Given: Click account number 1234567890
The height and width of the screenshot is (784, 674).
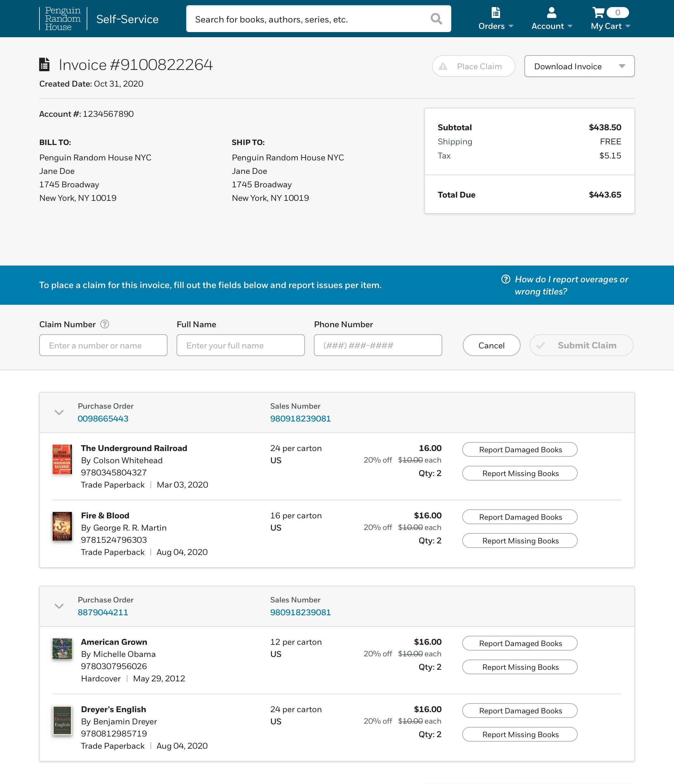Looking at the screenshot, I should click(x=108, y=114).
